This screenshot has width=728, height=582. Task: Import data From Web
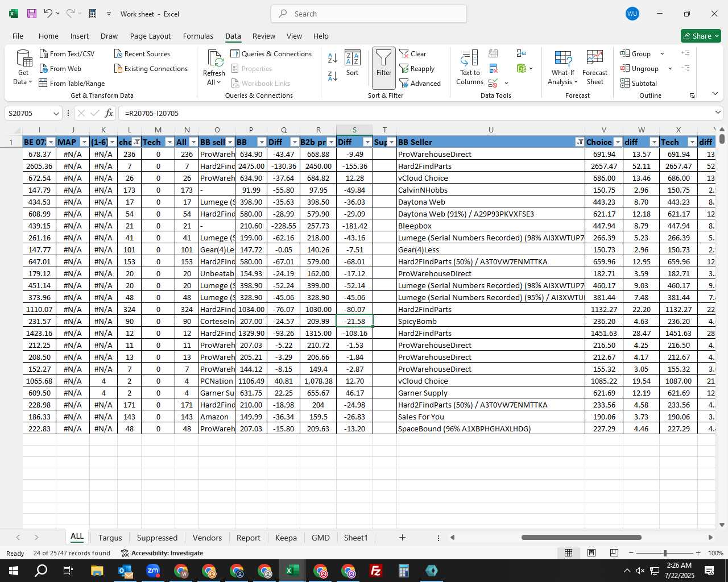click(60, 68)
